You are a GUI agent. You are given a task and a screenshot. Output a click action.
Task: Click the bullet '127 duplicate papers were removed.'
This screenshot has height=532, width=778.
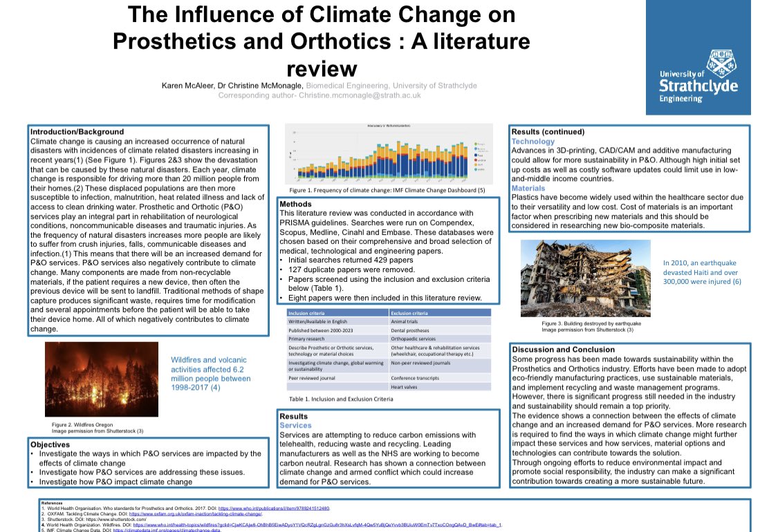pos(351,269)
